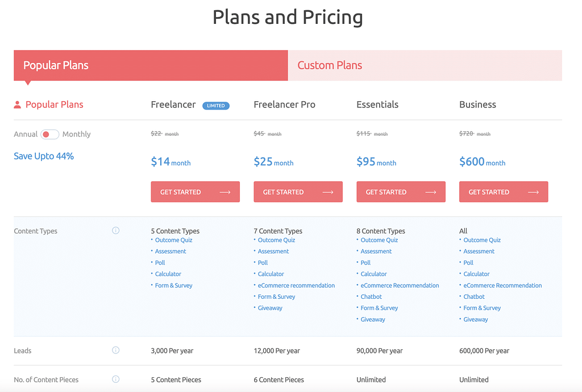The height and width of the screenshot is (392, 582).
Task: Click arrow icon on Business Get Started button
Action: pos(533,192)
